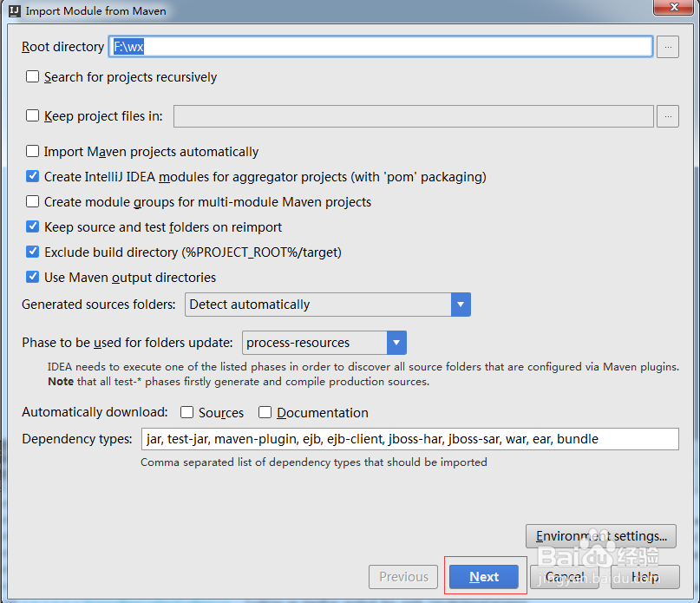
Task: Click the 'Automatically download:' label
Action: click(95, 412)
